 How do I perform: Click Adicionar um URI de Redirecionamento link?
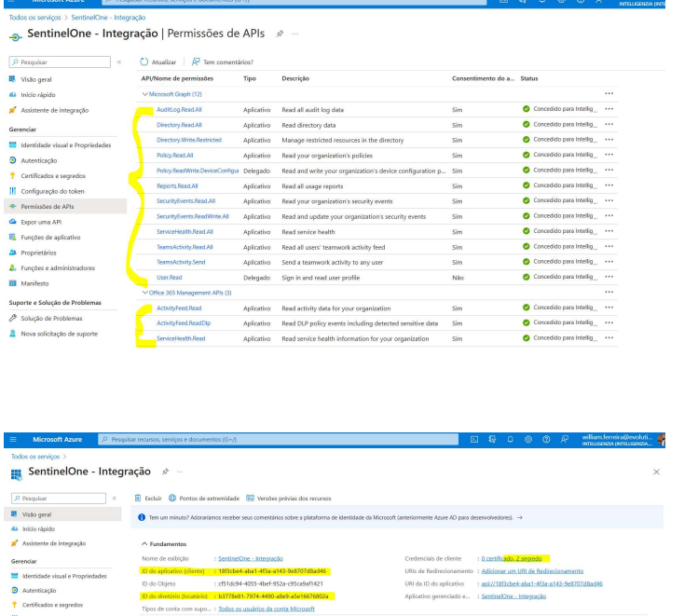532,570
